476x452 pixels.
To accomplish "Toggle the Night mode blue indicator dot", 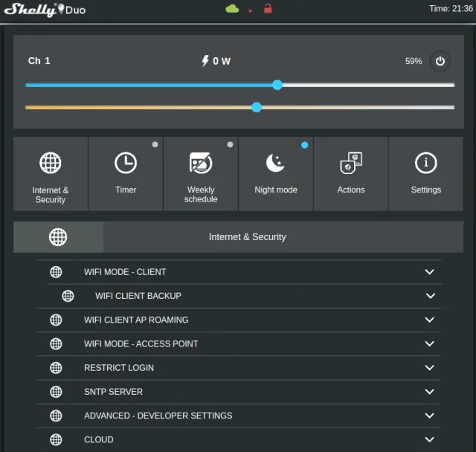I will 304,145.
